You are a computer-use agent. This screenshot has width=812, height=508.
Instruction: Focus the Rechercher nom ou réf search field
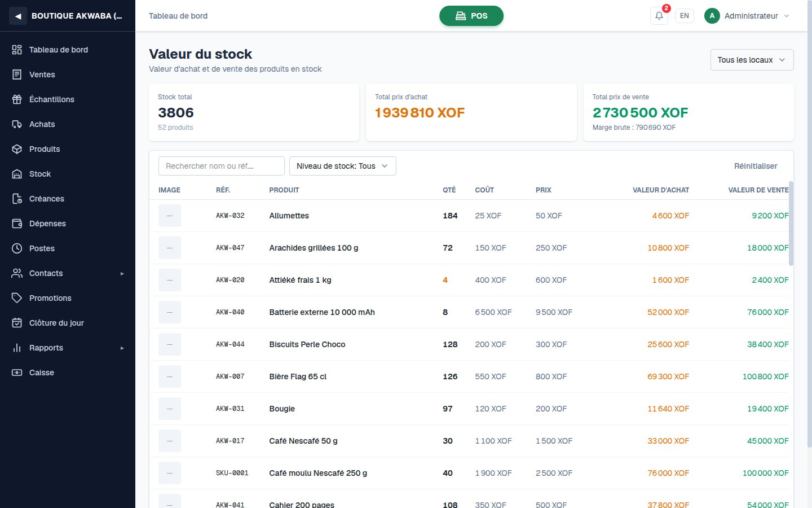click(222, 166)
